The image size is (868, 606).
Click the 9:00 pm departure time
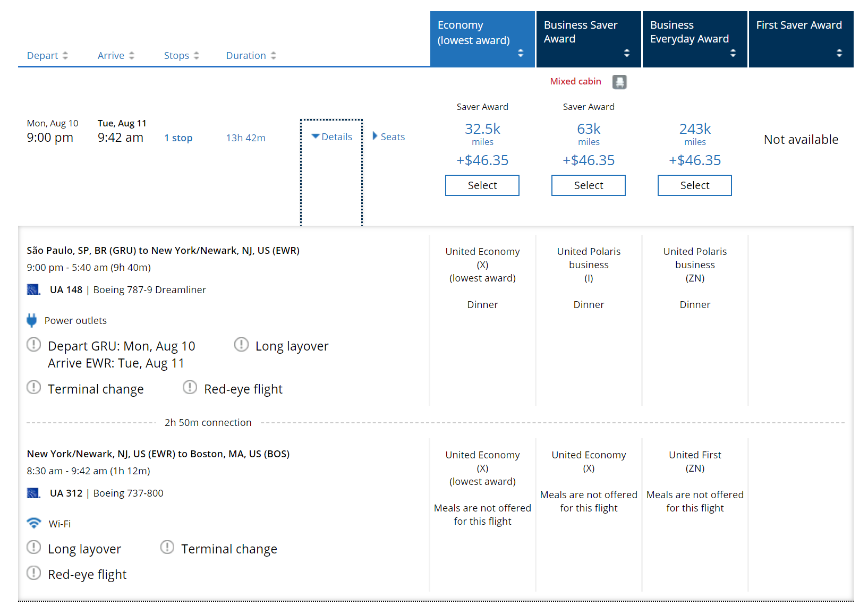[x=50, y=138]
